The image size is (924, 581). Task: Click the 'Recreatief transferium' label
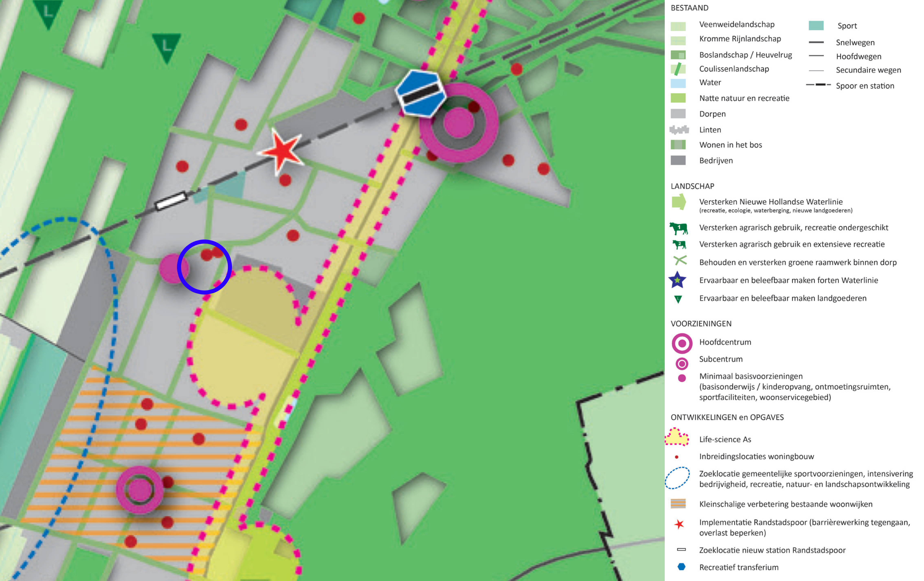pos(739,567)
